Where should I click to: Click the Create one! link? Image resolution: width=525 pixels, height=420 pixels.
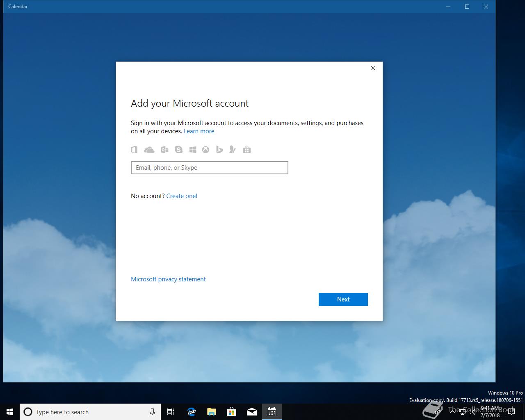click(x=182, y=196)
